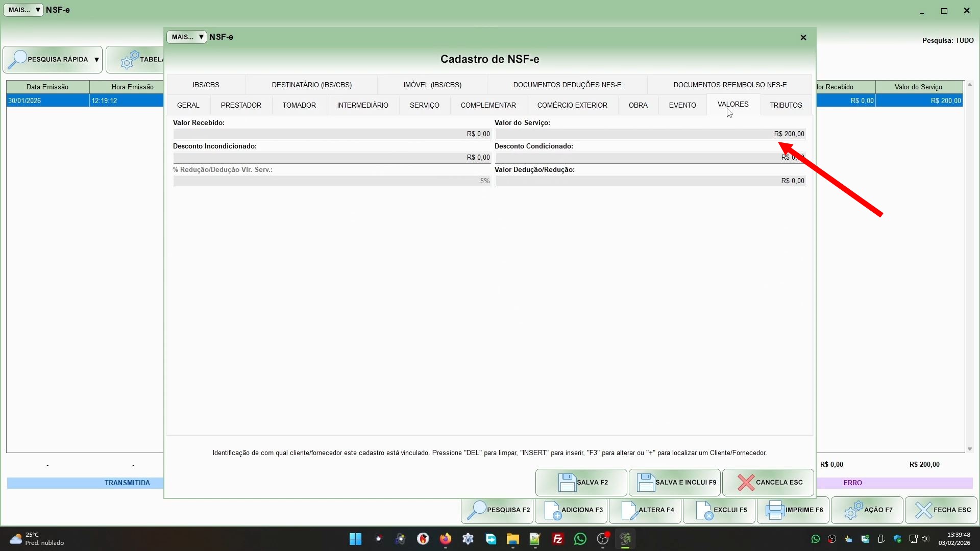Open the Pesquisa Rápida dropdown arrow
The width and height of the screenshot is (980, 551).
(x=96, y=60)
